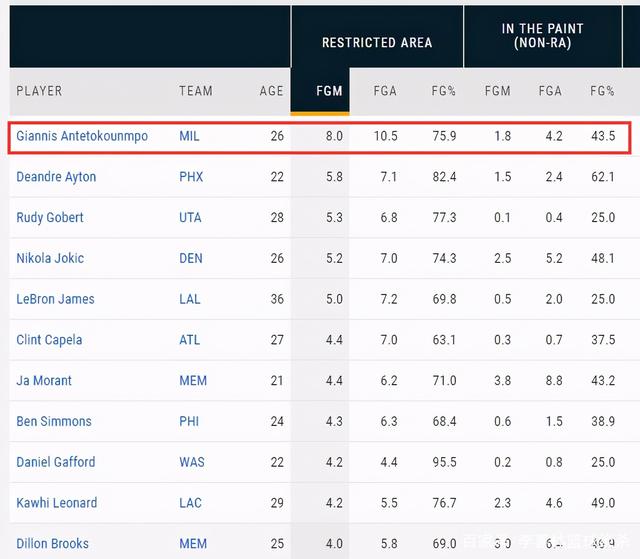Sort table by TEAM column header

tap(196, 91)
